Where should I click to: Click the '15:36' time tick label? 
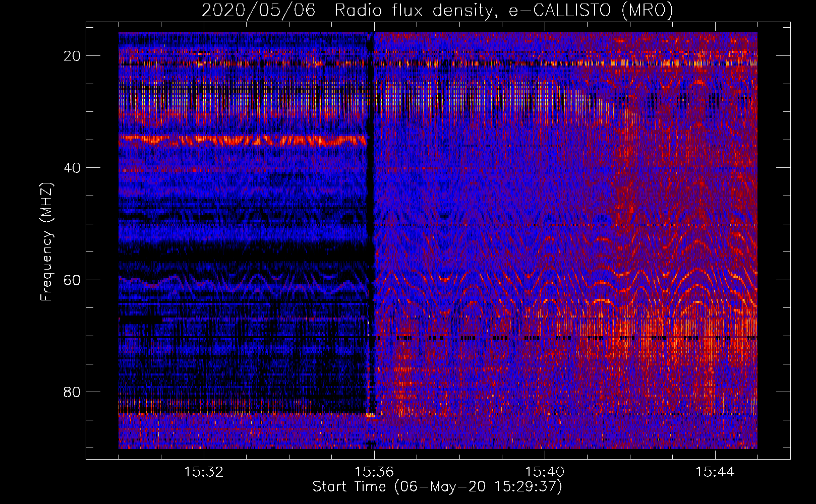pos(374,472)
